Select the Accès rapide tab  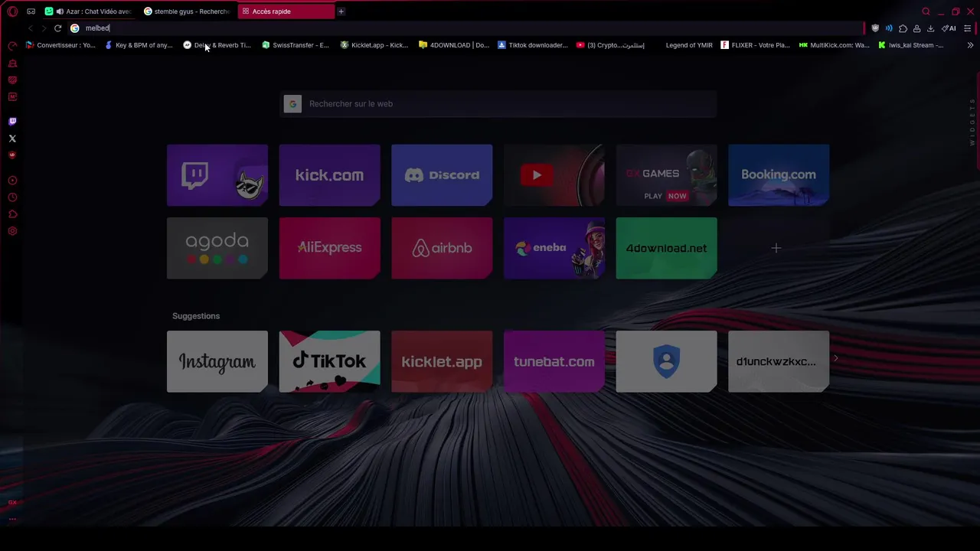[286, 11]
